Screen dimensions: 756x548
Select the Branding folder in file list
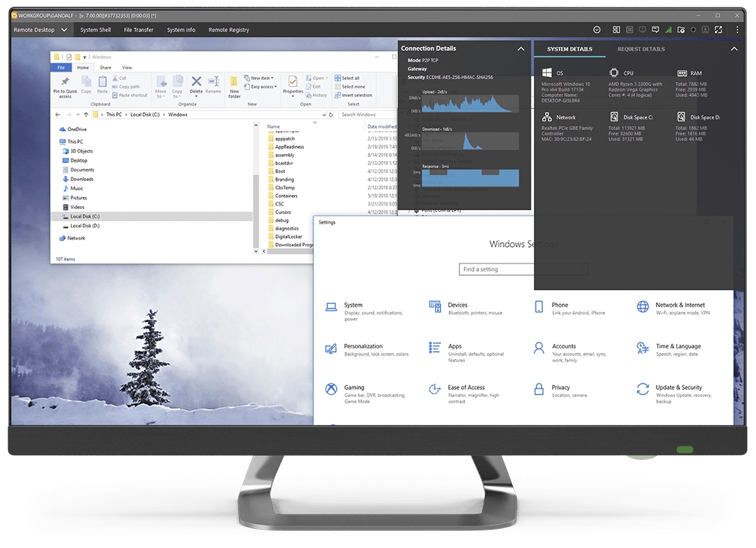pos(281,179)
